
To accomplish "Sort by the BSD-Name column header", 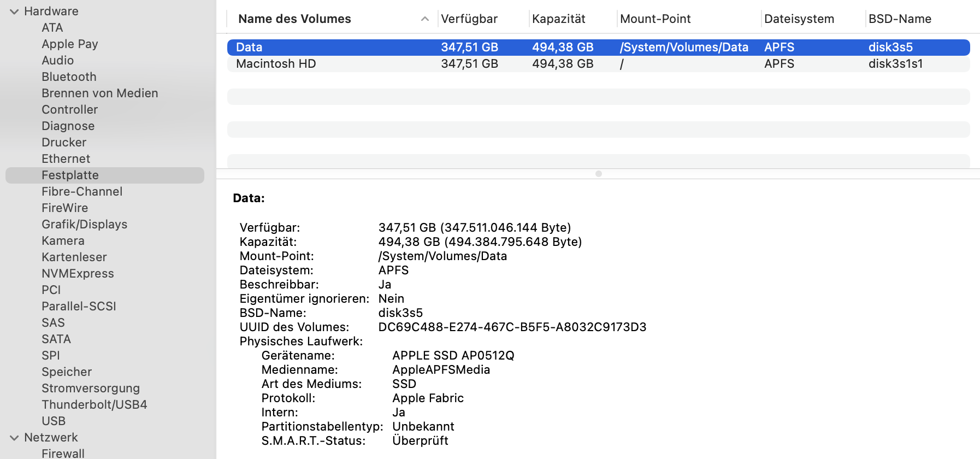I will coord(900,19).
